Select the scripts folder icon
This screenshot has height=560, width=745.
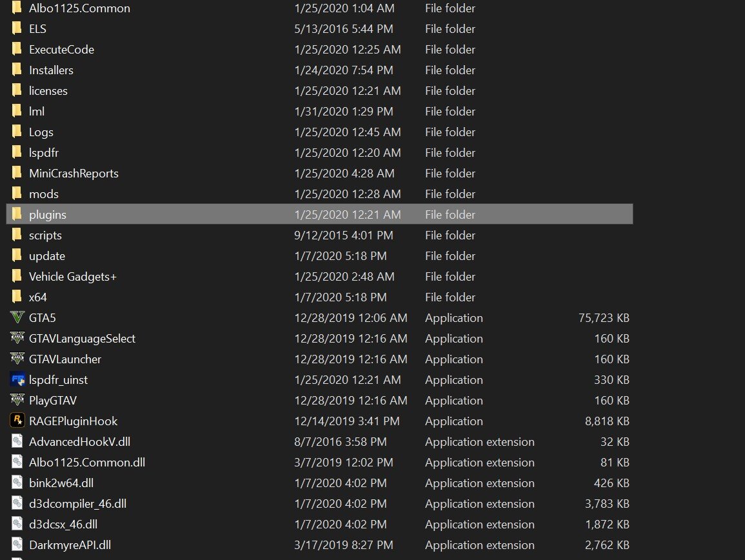click(x=17, y=235)
